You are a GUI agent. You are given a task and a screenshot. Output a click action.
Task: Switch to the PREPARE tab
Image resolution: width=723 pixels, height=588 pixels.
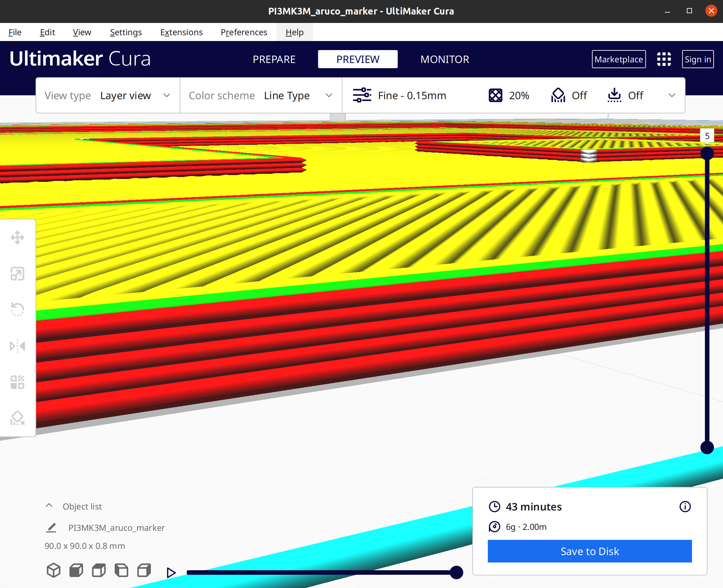[x=274, y=59]
